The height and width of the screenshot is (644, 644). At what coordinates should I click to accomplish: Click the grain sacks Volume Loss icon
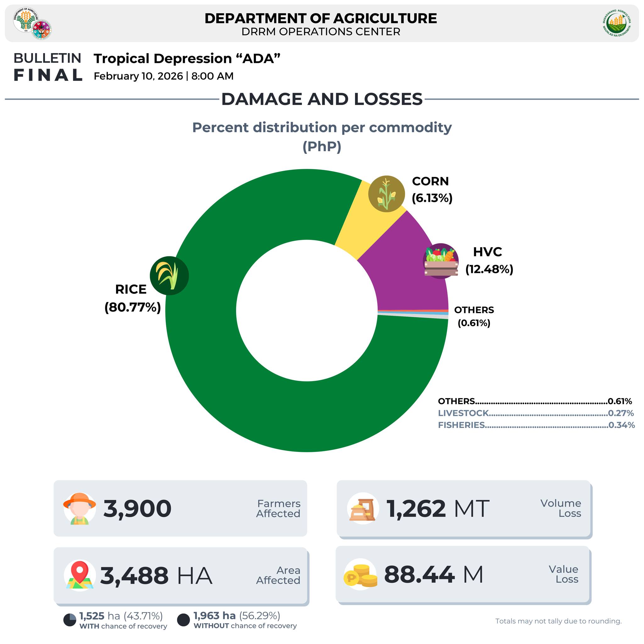tap(363, 508)
